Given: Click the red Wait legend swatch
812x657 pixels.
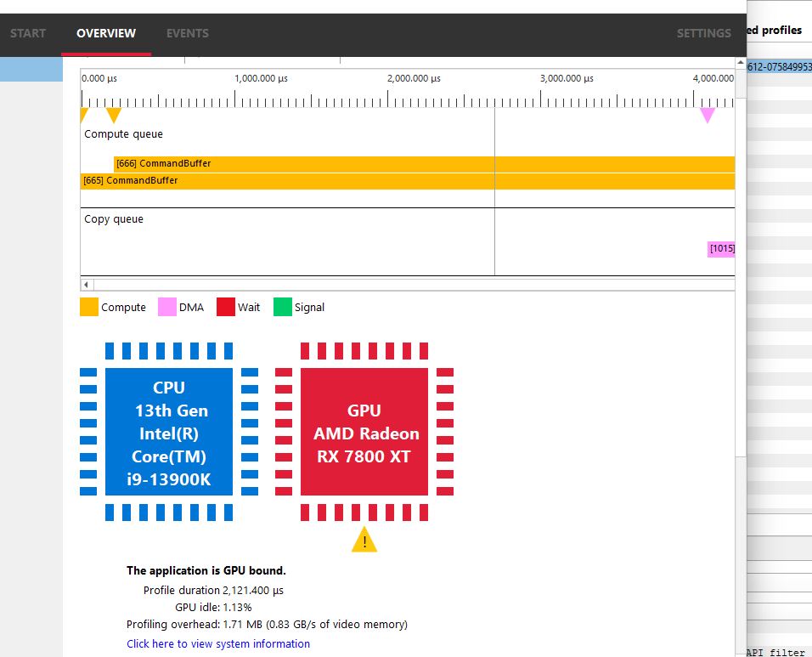Looking at the screenshot, I should (x=226, y=307).
